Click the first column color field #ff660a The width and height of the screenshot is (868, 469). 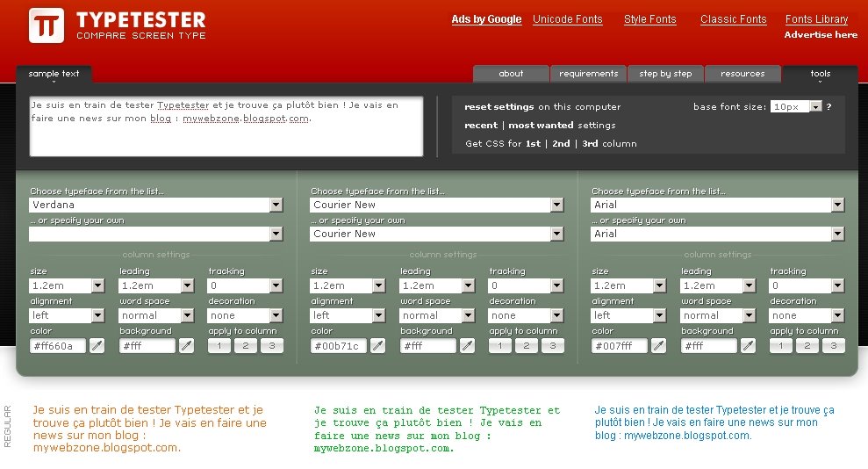(x=58, y=346)
